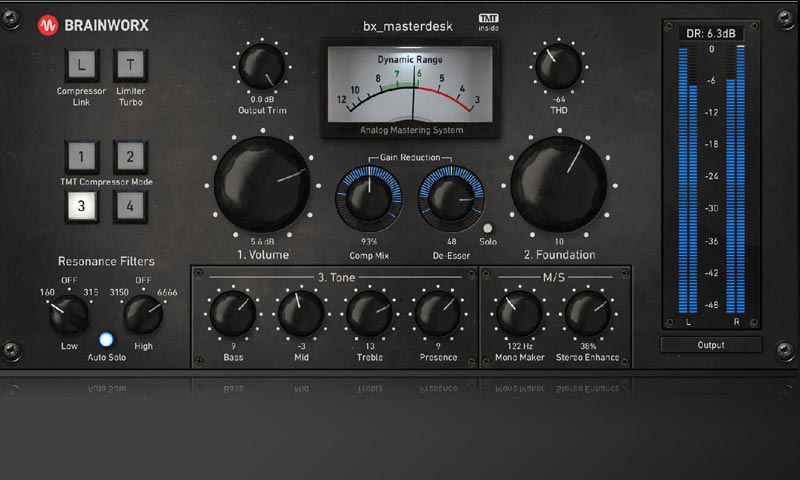
Task: Click the High resonance filter knob
Action: [143, 314]
